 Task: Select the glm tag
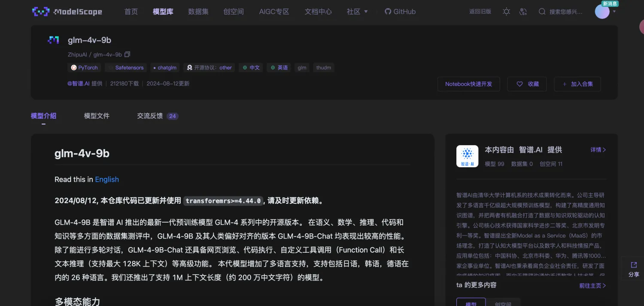coord(302,67)
